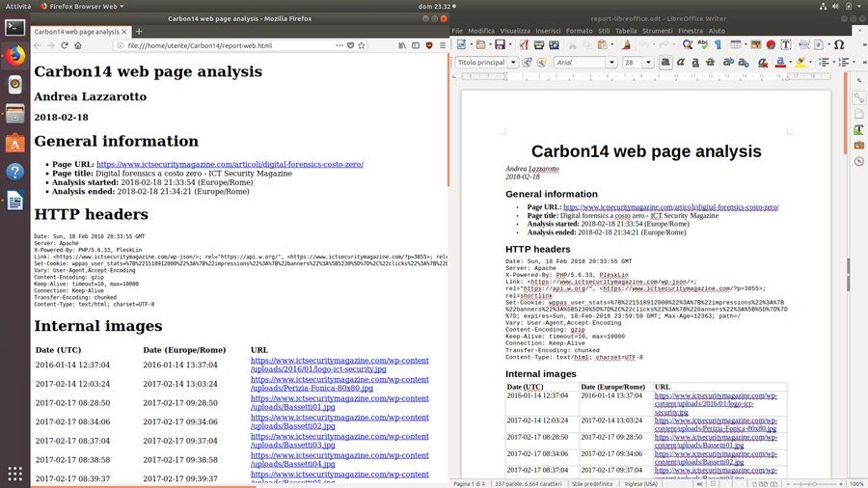Insert a chart in Writer
Viewport: 868px width, 488px height.
point(771,44)
